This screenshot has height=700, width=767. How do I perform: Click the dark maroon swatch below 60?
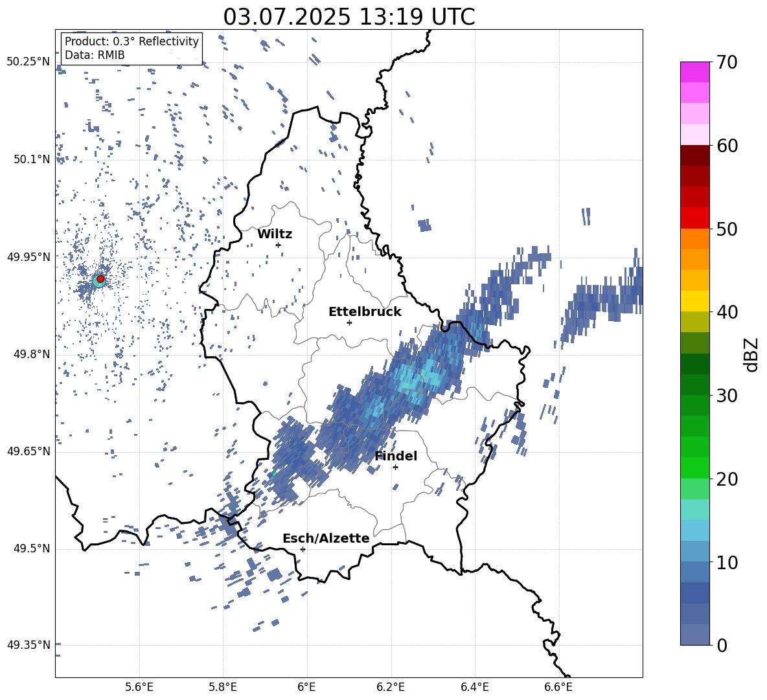pyautogui.click(x=695, y=155)
